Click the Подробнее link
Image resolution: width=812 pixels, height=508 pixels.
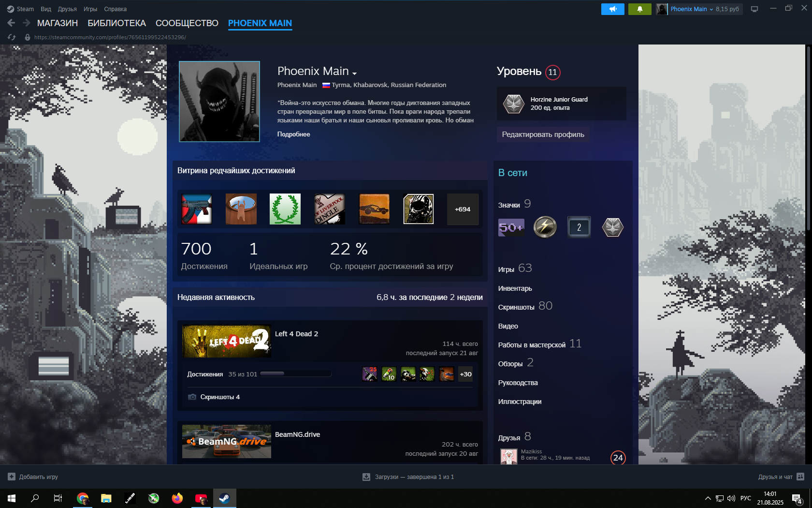(x=293, y=134)
